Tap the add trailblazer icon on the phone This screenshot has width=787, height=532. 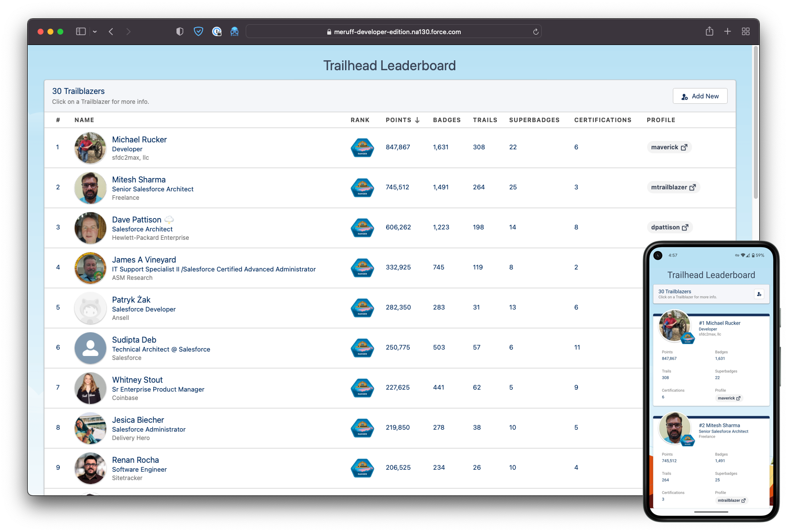pyautogui.click(x=759, y=294)
